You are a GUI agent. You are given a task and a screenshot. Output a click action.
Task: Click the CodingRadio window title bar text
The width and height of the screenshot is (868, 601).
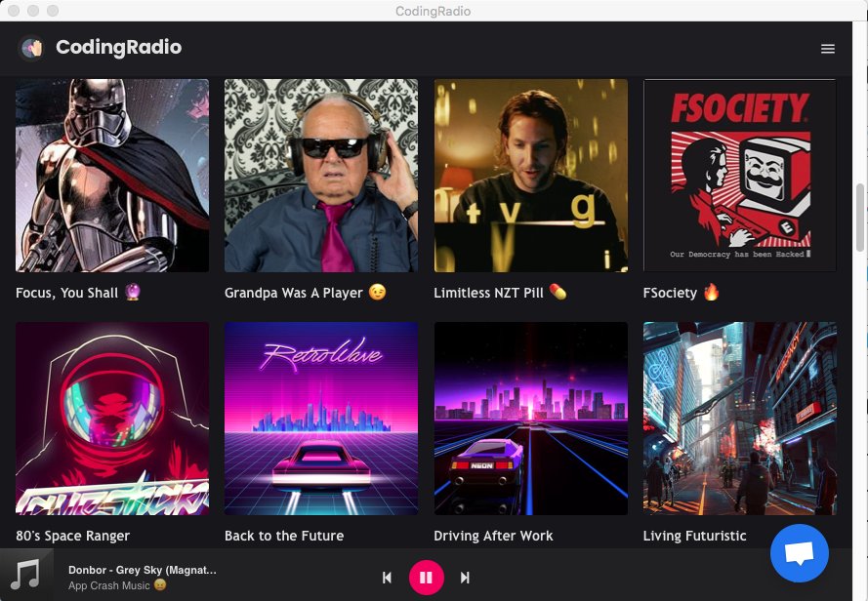433,11
